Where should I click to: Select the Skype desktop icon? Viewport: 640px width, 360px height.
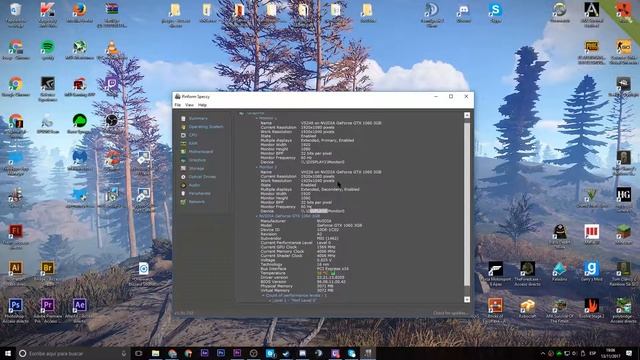click(x=496, y=13)
